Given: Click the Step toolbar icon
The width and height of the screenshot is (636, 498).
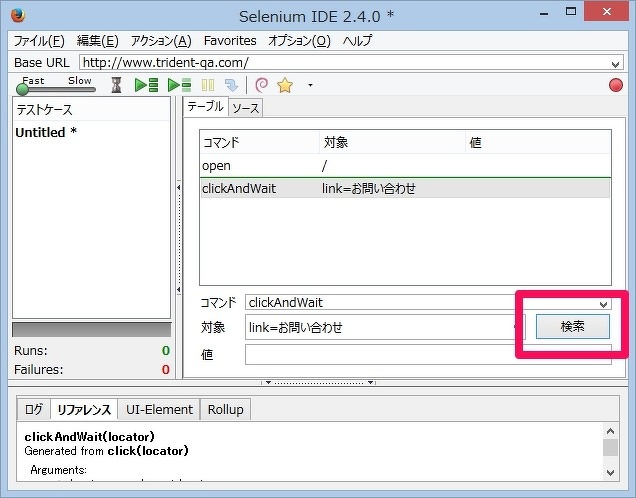Looking at the screenshot, I should (x=231, y=86).
